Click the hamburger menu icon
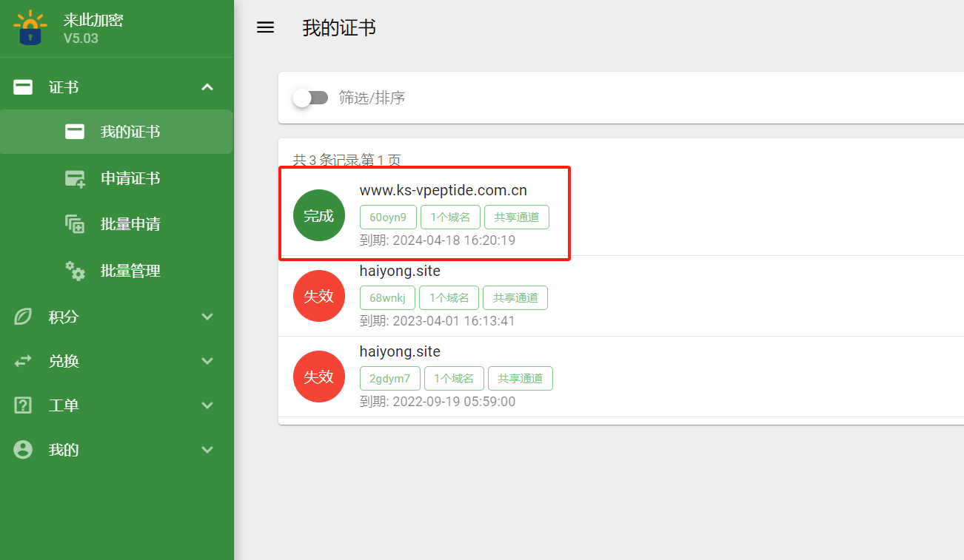 coord(265,27)
